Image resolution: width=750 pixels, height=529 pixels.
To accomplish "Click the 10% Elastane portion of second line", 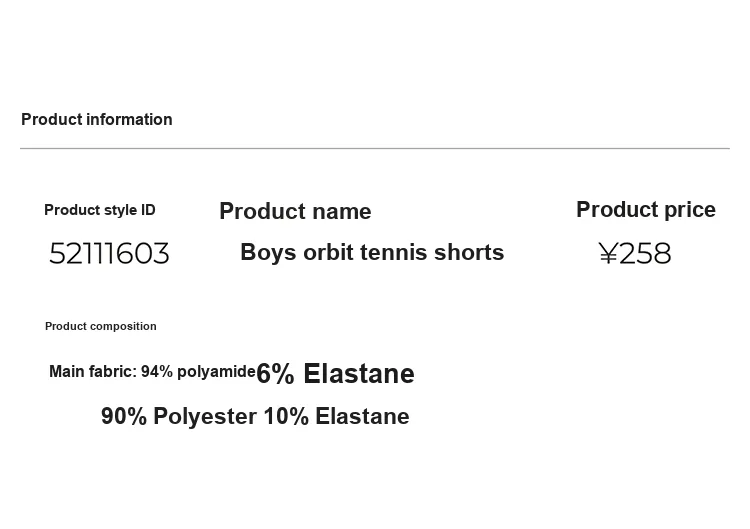I will coord(337,417).
